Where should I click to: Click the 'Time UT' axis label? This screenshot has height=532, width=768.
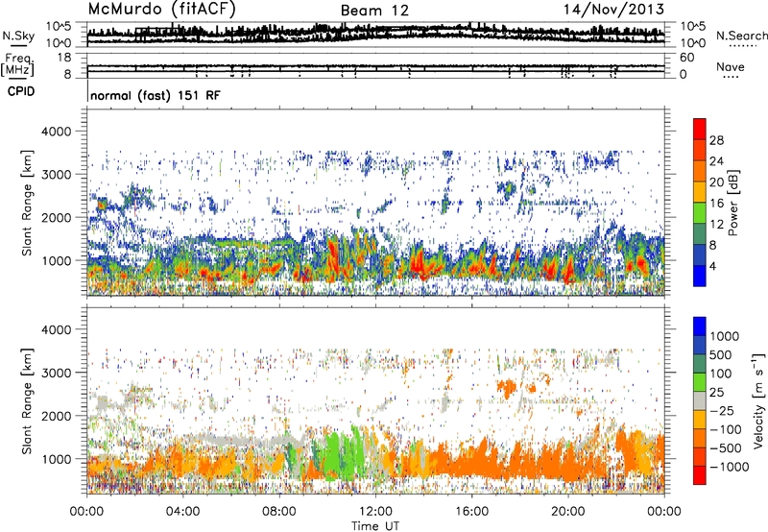[x=375, y=526]
